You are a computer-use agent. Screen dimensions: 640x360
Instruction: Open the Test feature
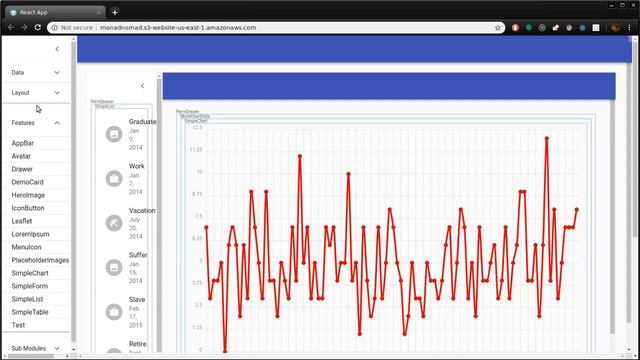click(18, 325)
